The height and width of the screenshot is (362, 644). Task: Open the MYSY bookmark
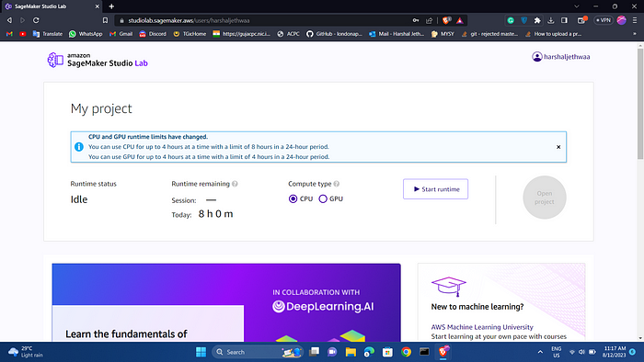click(443, 34)
